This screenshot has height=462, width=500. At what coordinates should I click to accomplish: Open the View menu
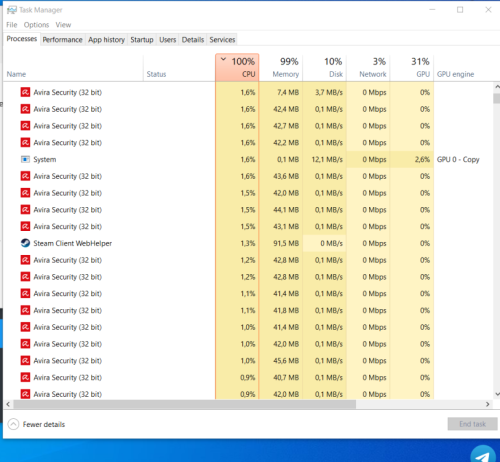pos(63,25)
